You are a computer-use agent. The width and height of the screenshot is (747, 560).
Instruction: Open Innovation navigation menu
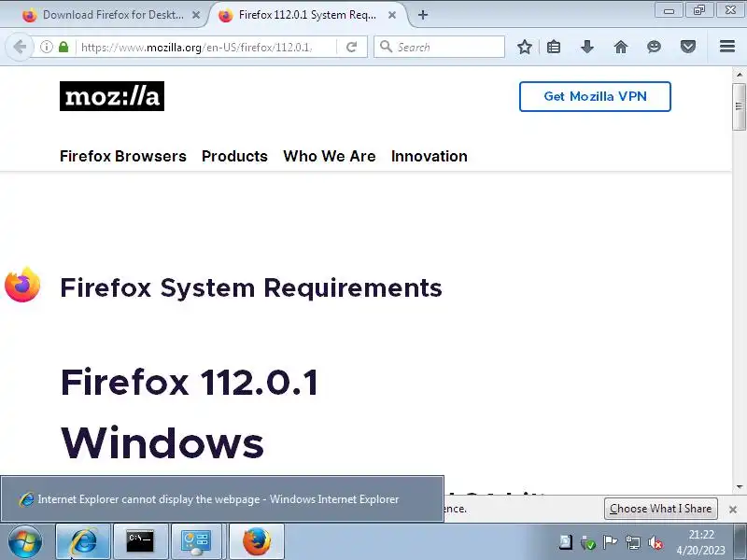(x=430, y=156)
